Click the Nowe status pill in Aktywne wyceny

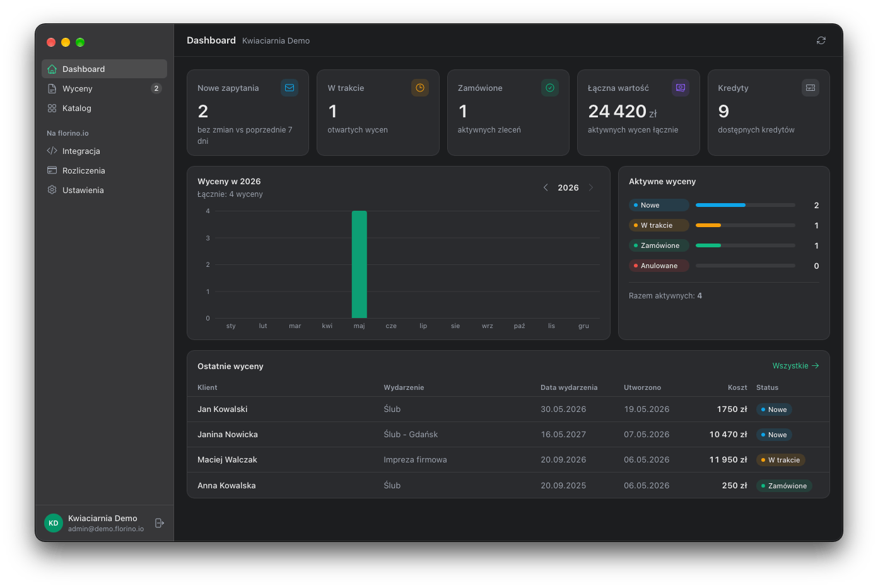659,205
